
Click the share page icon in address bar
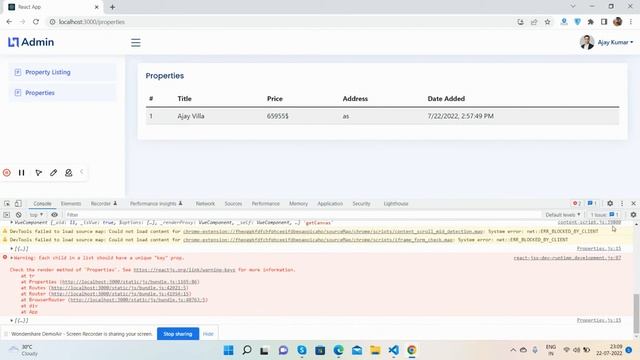[x=534, y=22]
